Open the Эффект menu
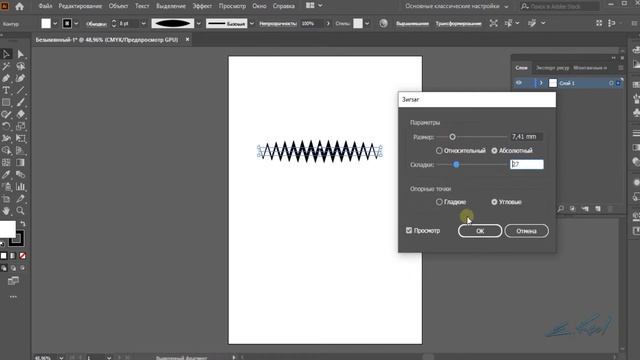 coord(202,6)
